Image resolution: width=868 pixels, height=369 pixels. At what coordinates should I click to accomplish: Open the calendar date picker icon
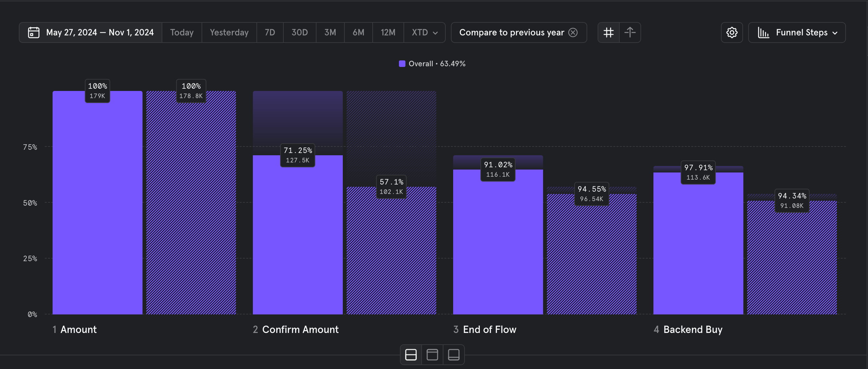(34, 32)
